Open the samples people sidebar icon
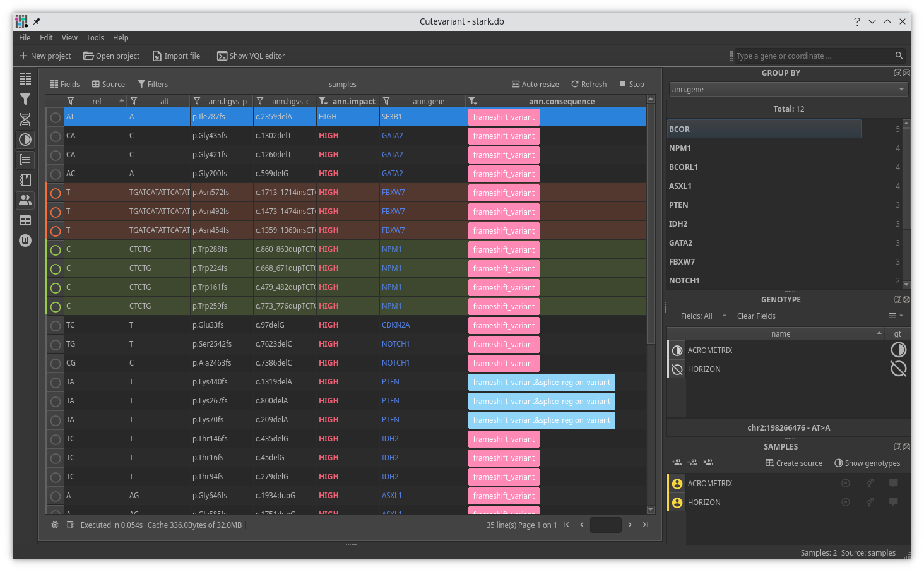 coord(25,200)
